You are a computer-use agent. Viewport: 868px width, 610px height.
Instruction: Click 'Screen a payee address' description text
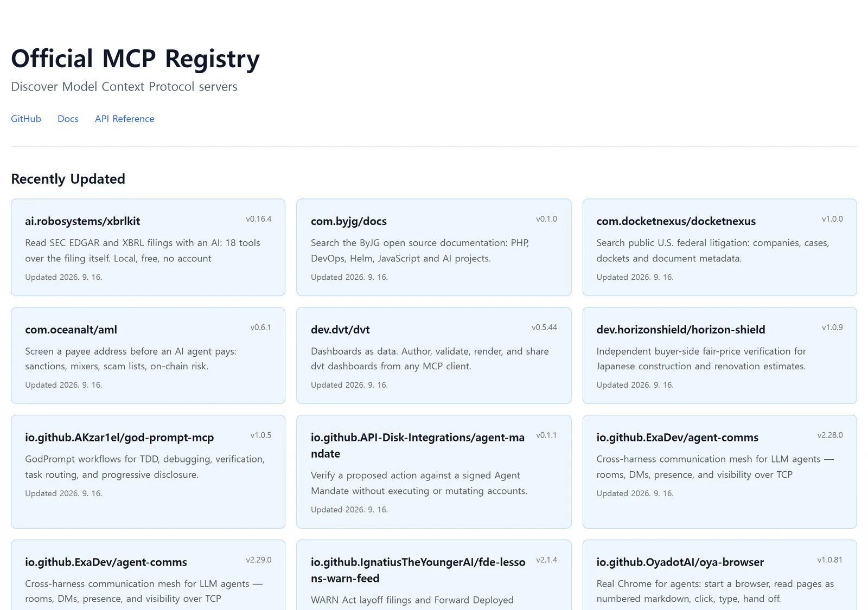tap(131, 359)
